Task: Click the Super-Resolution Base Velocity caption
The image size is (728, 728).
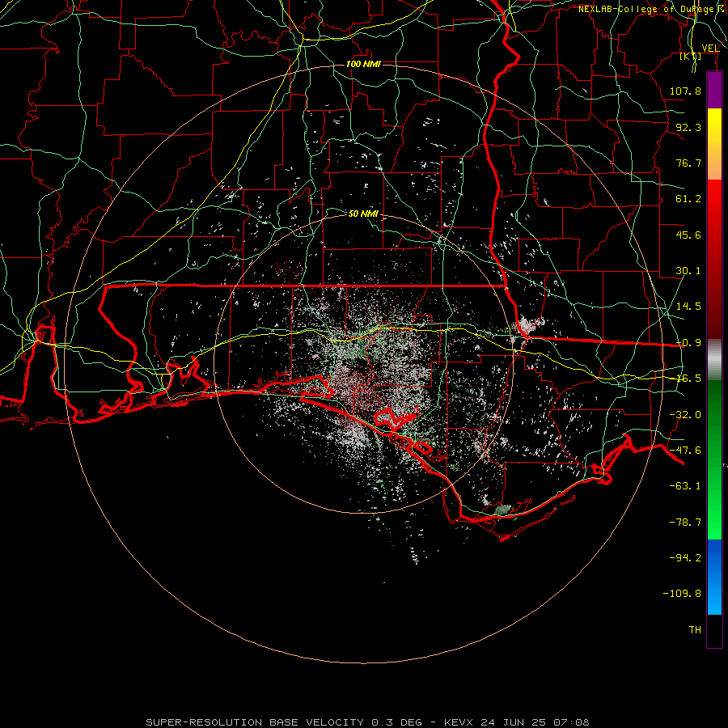Action: tap(367, 722)
